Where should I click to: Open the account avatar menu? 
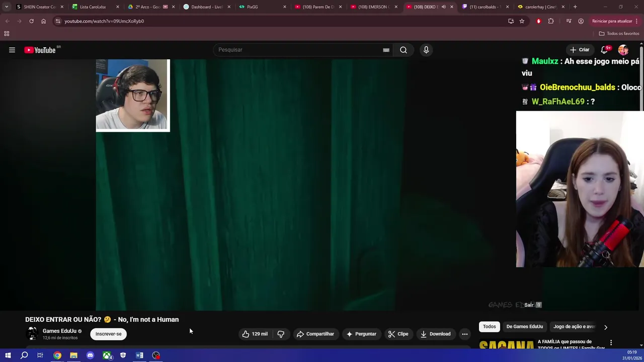click(623, 50)
